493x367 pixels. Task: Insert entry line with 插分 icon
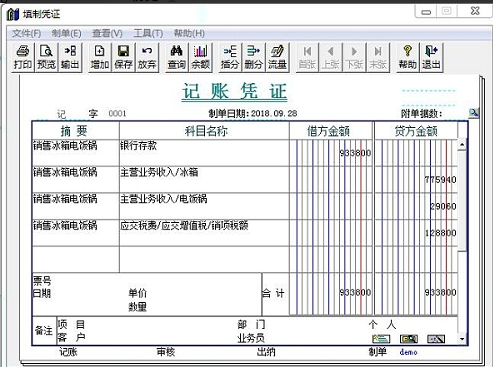click(x=230, y=57)
